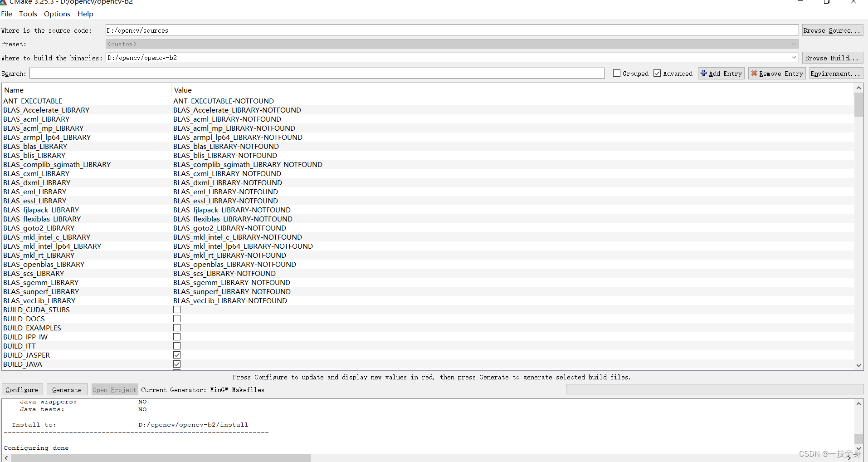Enable the BUILD_DOCS checkbox

click(x=176, y=318)
